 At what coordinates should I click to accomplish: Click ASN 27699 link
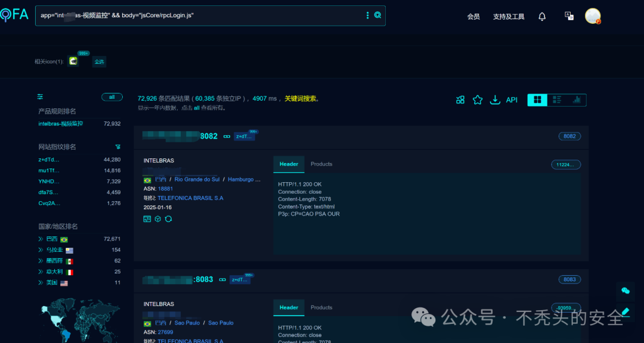click(166, 332)
